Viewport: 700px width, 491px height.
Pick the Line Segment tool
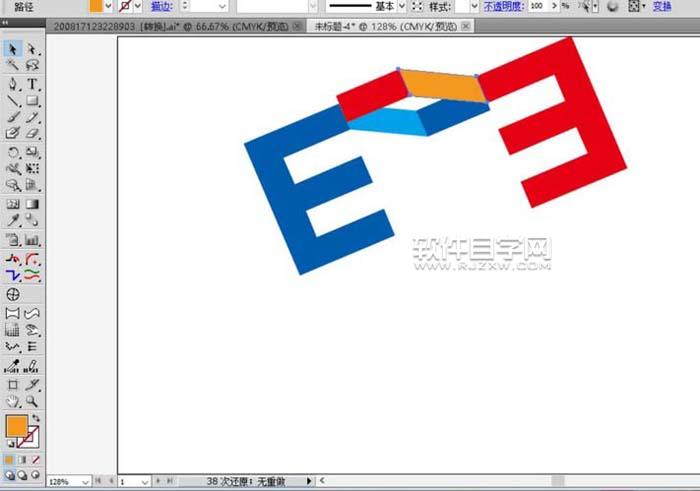[13, 100]
